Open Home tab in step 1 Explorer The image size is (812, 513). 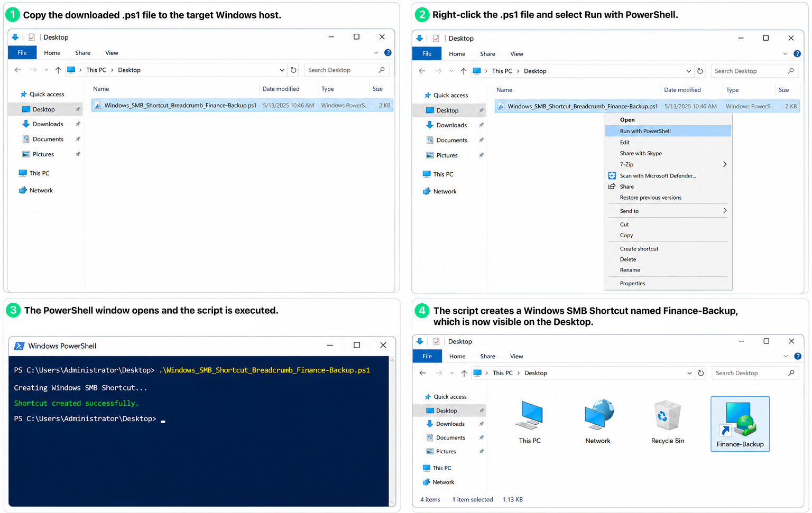click(52, 53)
